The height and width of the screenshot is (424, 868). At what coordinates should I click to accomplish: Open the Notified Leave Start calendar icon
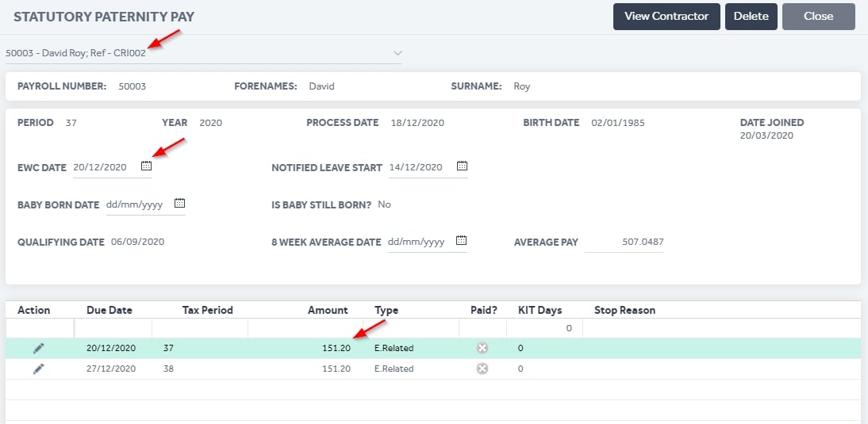click(x=463, y=166)
